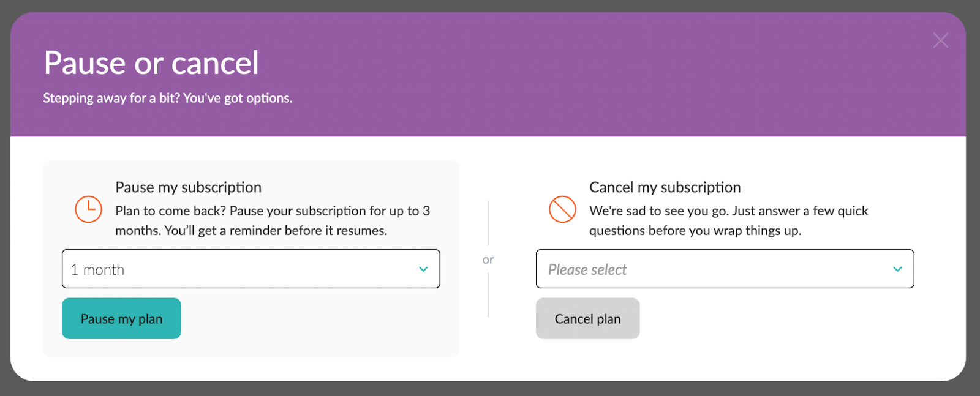Click the Stepping away for a bit subtitle
This screenshot has width=980, height=396.
[168, 98]
